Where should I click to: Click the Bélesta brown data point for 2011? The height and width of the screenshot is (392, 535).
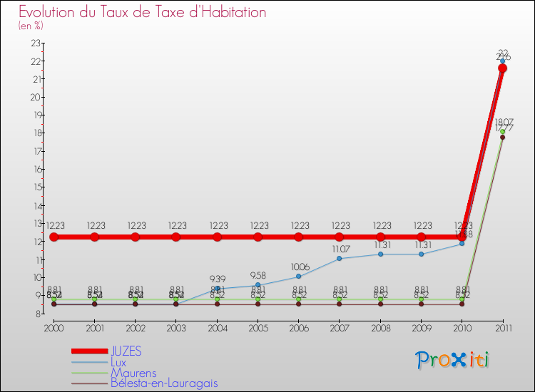pyautogui.click(x=502, y=137)
